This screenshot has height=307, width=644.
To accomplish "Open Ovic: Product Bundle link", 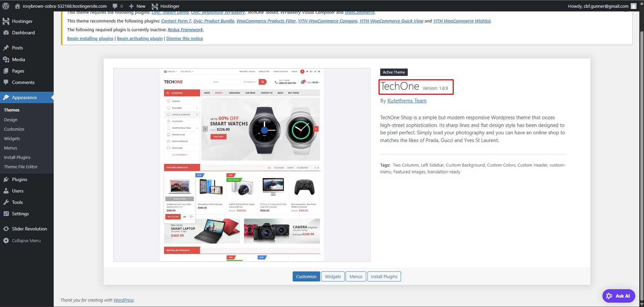I will coord(214,21).
